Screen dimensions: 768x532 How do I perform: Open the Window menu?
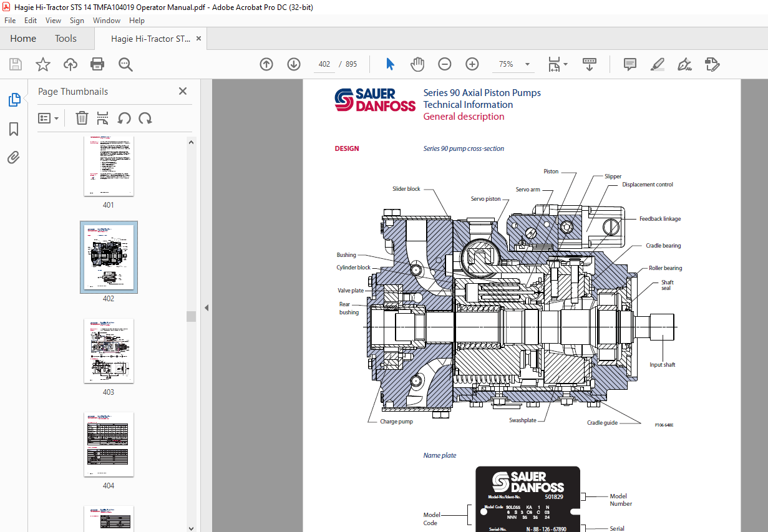[107, 21]
